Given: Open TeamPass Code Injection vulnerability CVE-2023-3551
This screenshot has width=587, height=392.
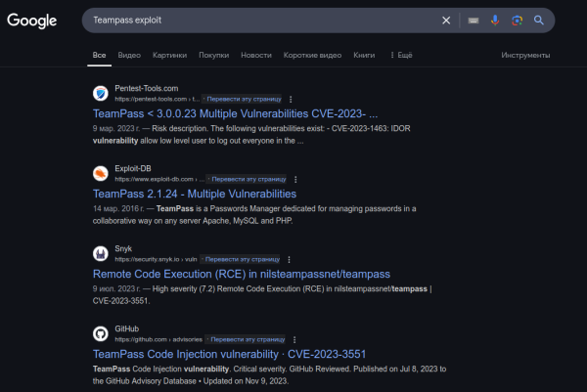Looking at the screenshot, I should pyautogui.click(x=229, y=354).
